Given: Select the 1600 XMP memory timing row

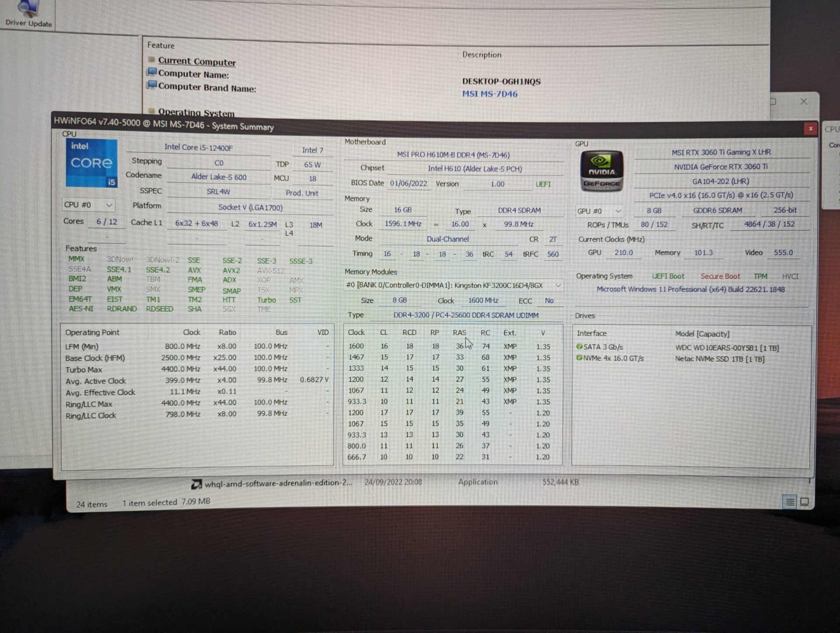Looking at the screenshot, I should pos(453,346).
